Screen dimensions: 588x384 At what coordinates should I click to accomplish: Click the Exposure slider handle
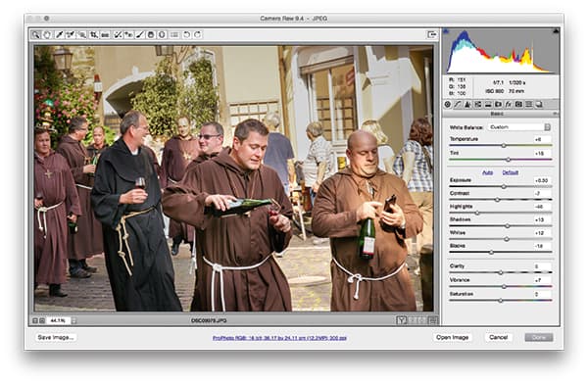pos(504,186)
